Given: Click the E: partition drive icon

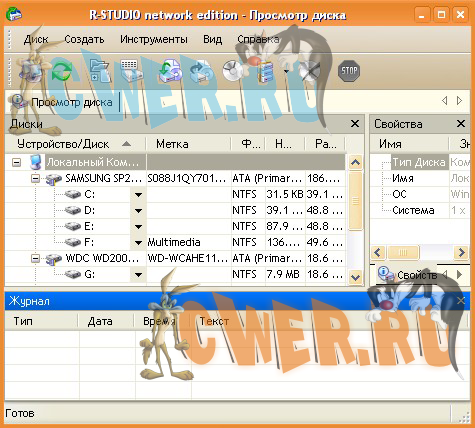Looking at the screenshot, I should point(73,226).
